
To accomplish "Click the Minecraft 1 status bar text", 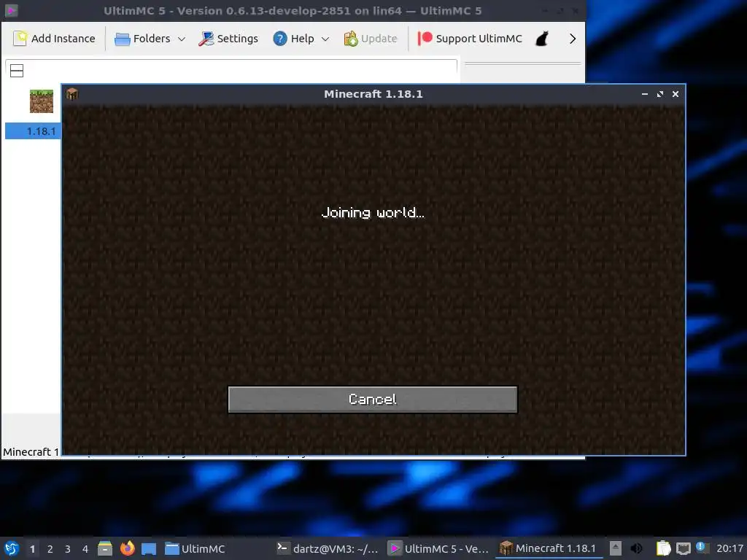I will coord(31,452).
